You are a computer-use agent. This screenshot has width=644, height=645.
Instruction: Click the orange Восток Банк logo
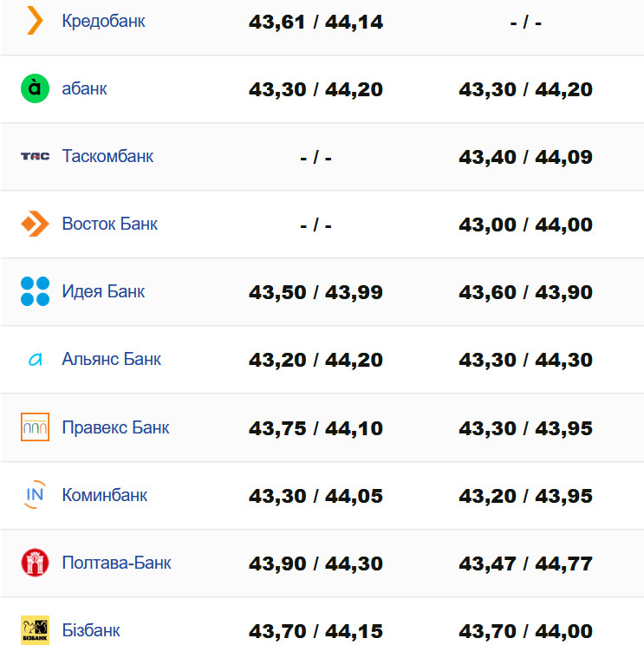click(x=35, y=224)
